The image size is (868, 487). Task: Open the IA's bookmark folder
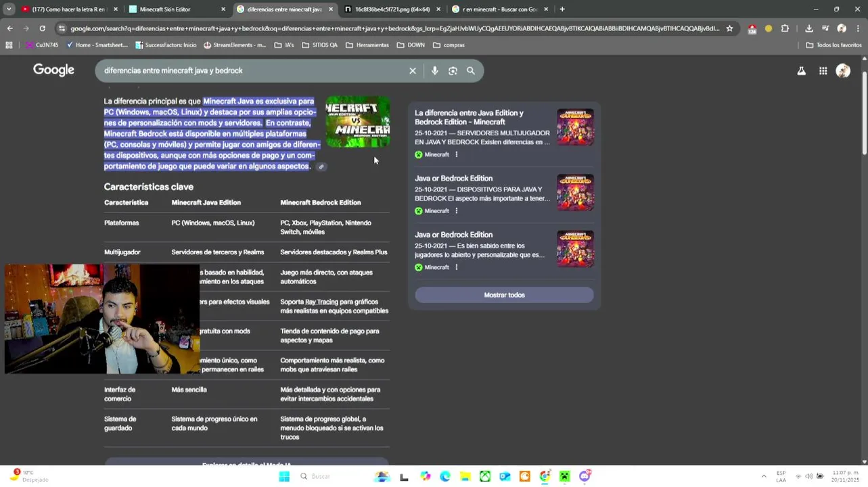point(284,45)
